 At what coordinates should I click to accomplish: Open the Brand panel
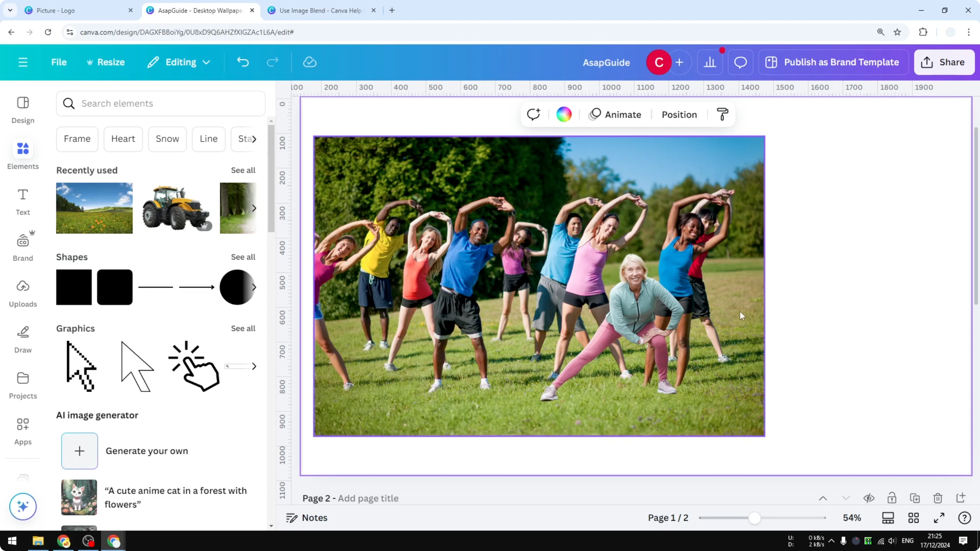[22, 246]
